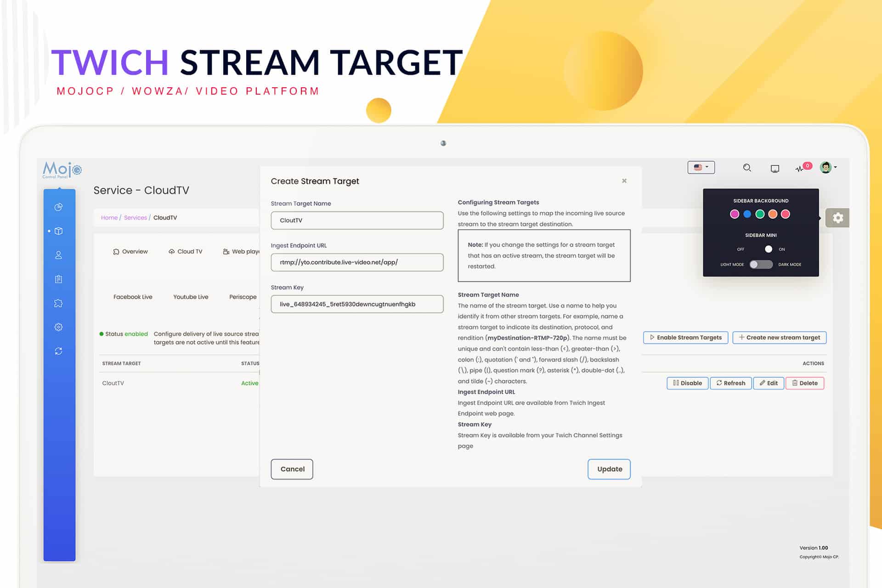Image resolution: width=882 pixels, height=588 pixels.
Task: Open the puzzle piece plugins sidebar icon
Action: coord(58,303)
